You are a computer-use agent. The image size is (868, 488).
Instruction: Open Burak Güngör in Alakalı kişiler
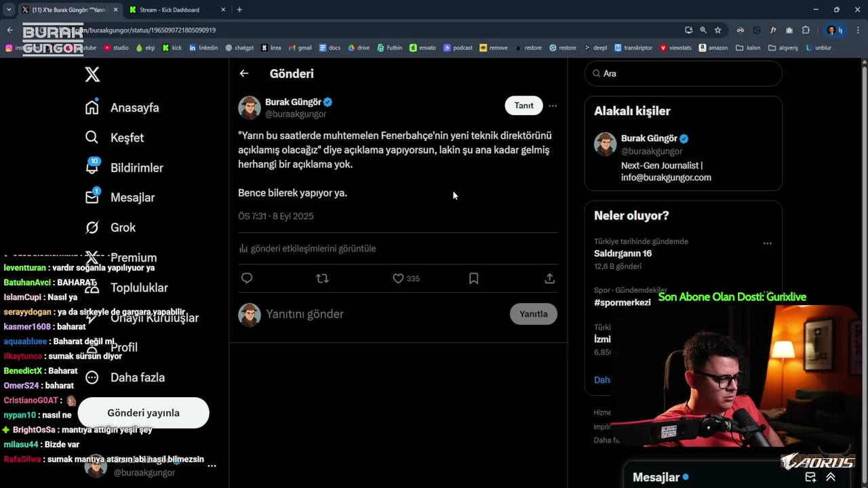tap(649, 138)
